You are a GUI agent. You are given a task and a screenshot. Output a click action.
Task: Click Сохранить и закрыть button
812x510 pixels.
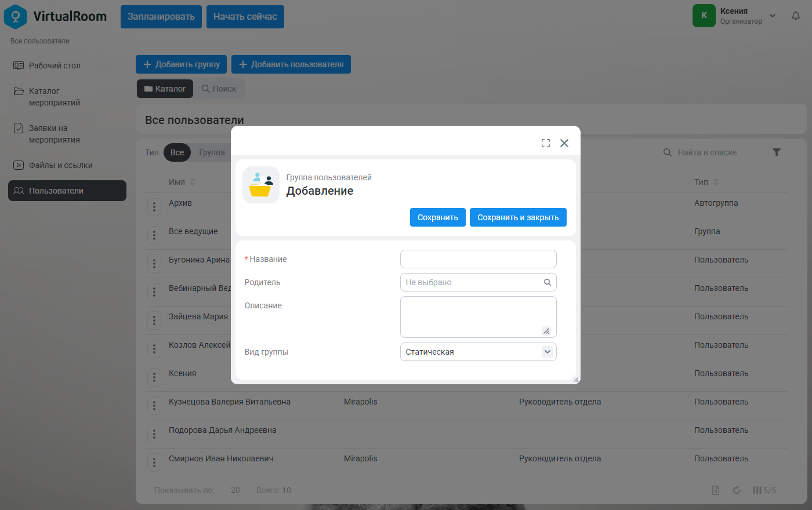pos(518,217)
